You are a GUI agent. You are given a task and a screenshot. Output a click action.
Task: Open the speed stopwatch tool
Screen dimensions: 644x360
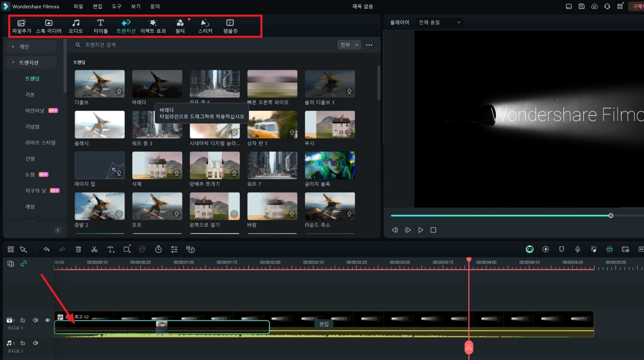(x=158, y=249)
